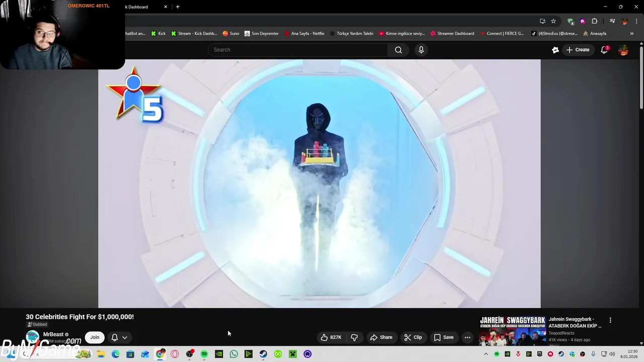Open Microsoft Edge from the taskbar

(x=115, y=354)
